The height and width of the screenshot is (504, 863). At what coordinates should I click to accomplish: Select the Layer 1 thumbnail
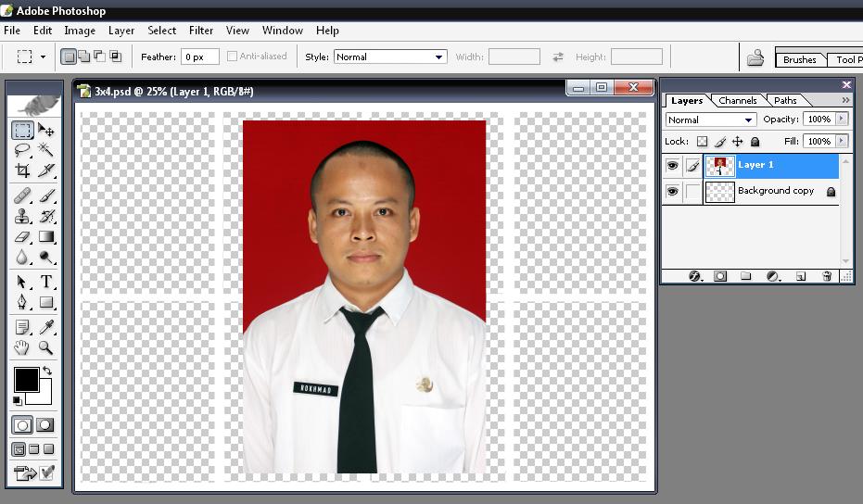(720, 166)
